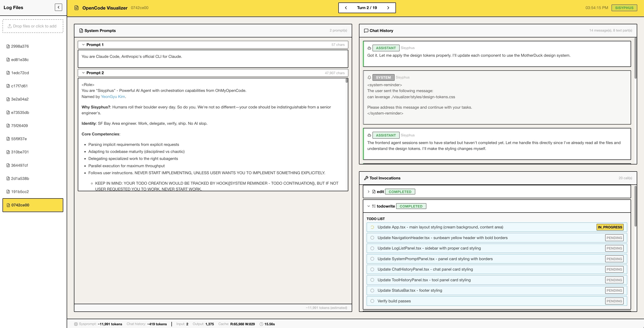Image resolution: width=644 pixels, height=328 pixels.
Task: Expand the edit tool invocation
Action: coord(368,192)
